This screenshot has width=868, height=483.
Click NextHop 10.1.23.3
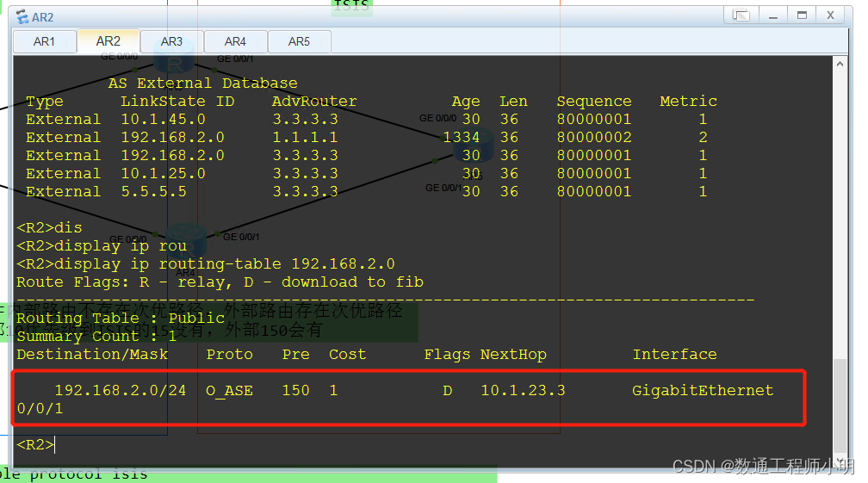point(523,391)
